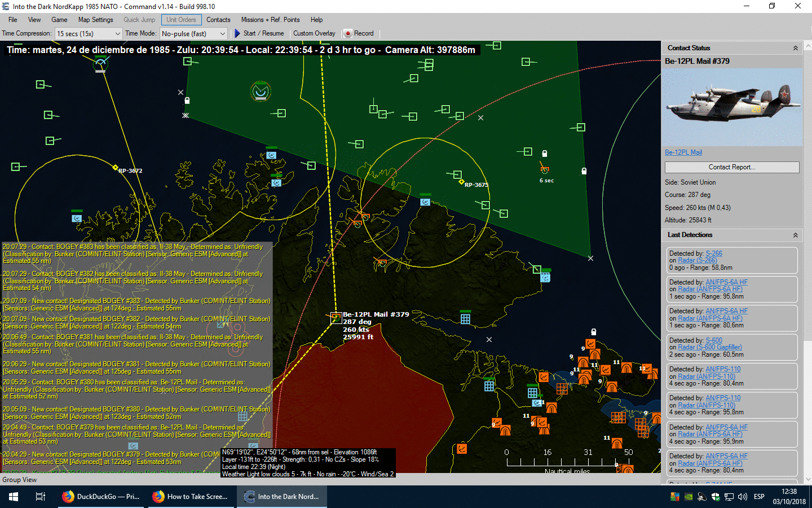Screen dimensions: 812x508
Task: Open the Contacts menu
Action: click(218, 20)
